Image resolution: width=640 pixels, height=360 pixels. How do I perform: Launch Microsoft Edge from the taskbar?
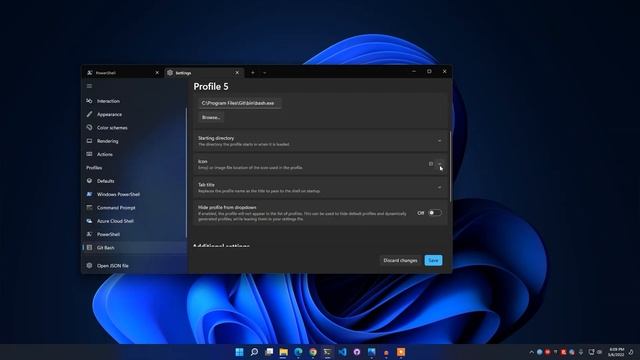pyautogui.click(x=298, y=352)
